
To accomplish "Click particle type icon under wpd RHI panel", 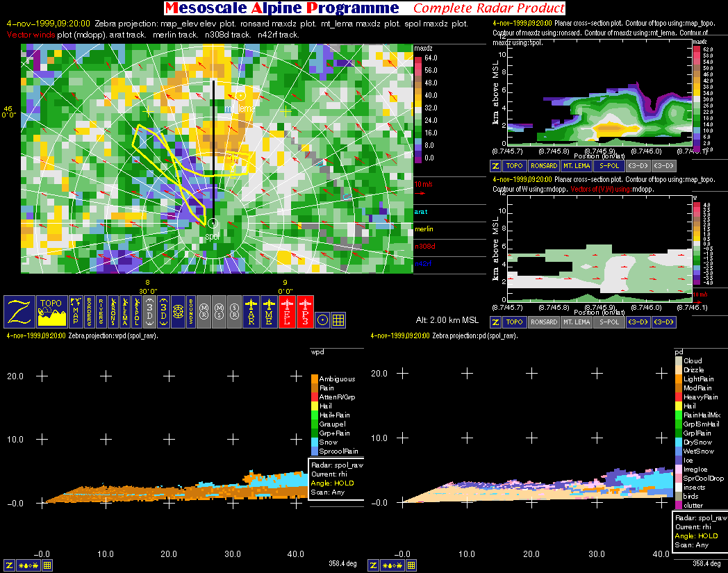I will coord(28,565).
